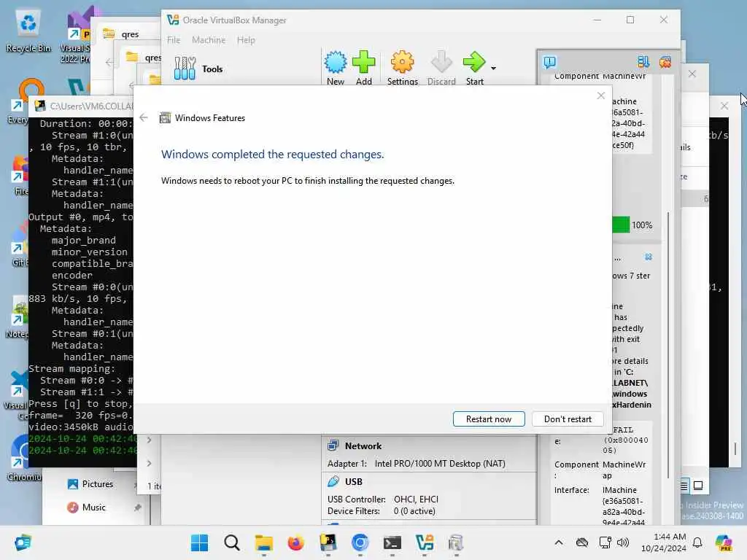Open Terminal from taskbar
The image size is (747, 560).
click(392, 542)
